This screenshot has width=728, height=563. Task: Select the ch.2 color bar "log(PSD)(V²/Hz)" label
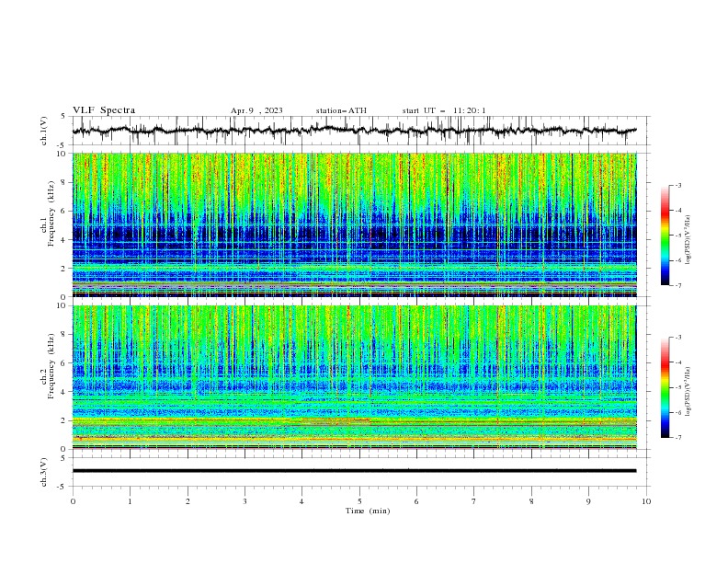coord(688,392)
